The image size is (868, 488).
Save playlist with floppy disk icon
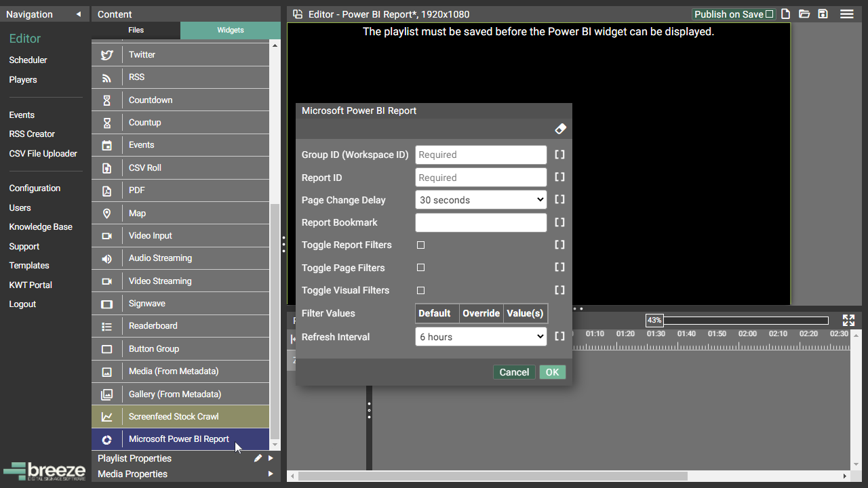823,14
